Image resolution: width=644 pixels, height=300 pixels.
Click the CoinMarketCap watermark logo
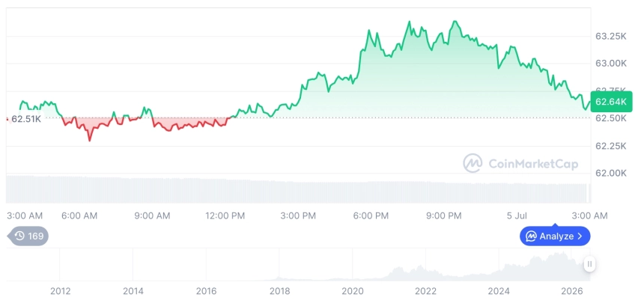pos(473,163)
